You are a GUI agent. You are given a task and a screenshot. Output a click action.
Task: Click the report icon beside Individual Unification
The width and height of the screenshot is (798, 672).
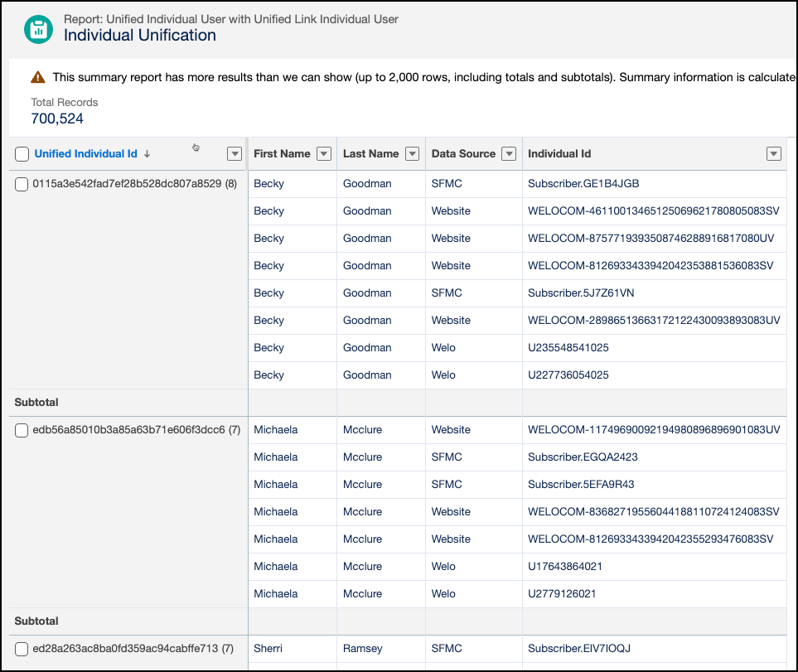[38, 28]
